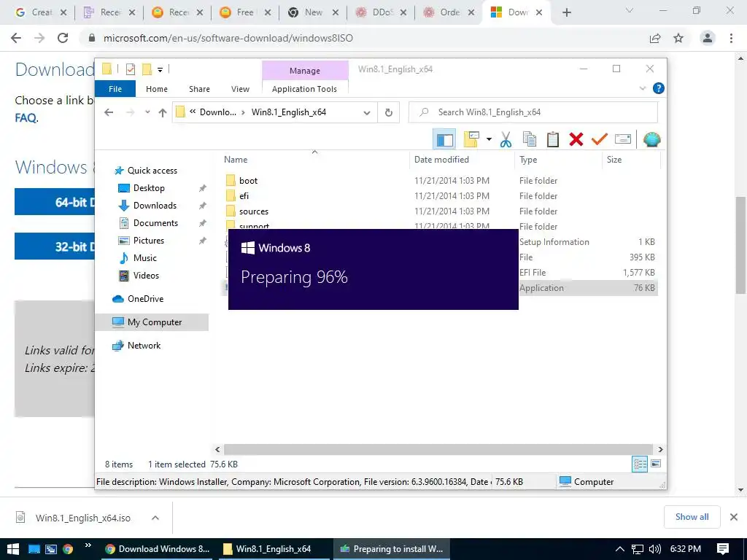
Task: Click the Cut scissors icon in Explorer toolbar
Action: (x=506, y=139)
